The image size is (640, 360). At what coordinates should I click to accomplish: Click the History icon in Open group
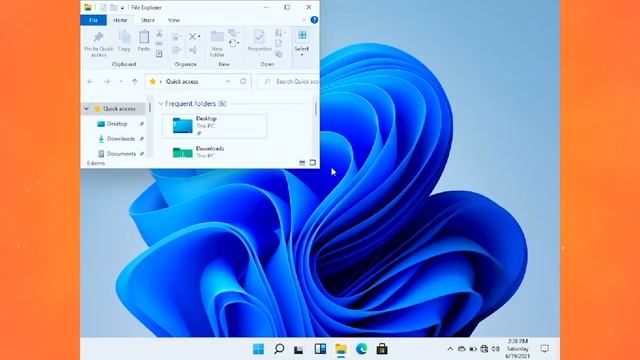(x=279, y=54)
